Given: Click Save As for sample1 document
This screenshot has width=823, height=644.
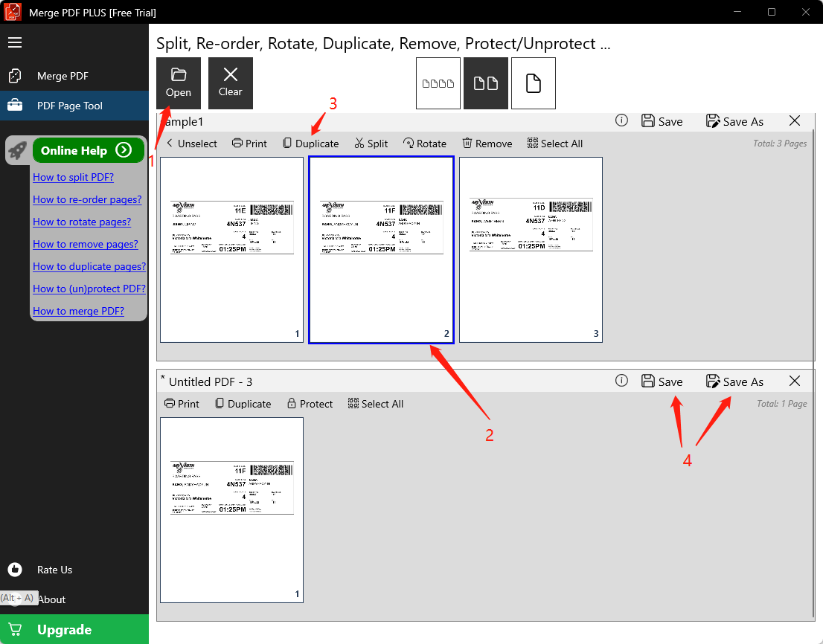Looking at the screenshot, I should pyautogui.click(x=734, y=121).
